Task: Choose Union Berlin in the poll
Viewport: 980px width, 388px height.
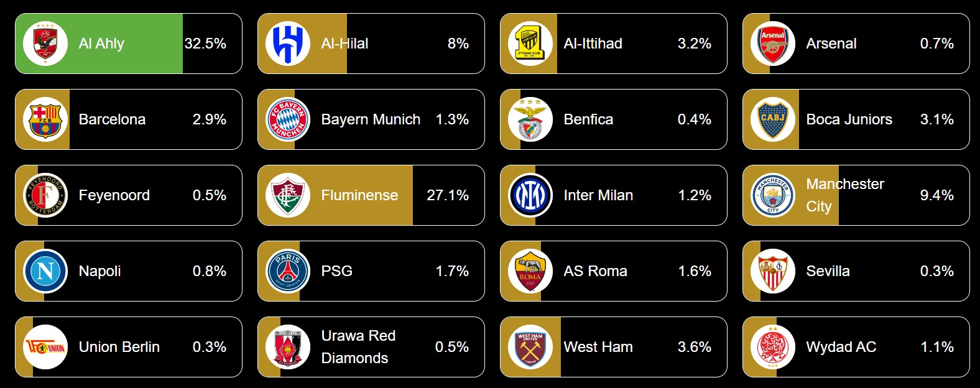Action: point(129,347)
